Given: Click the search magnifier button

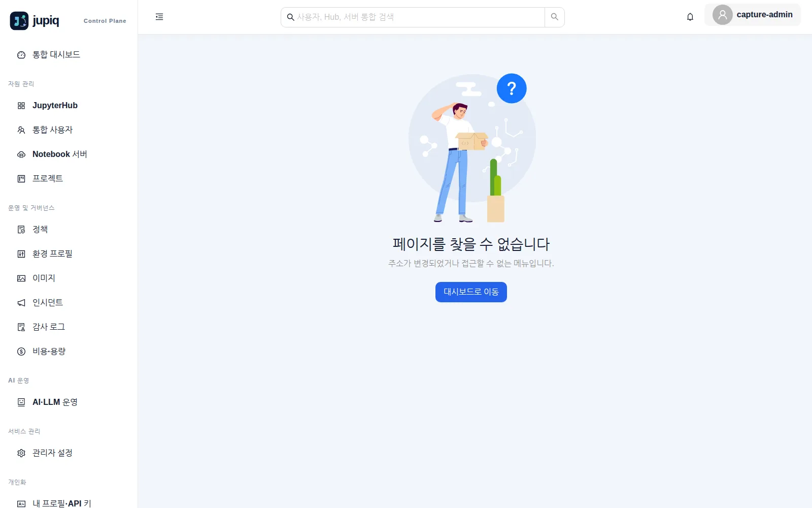Looking at the screenshot, I should tap(555, 17).
